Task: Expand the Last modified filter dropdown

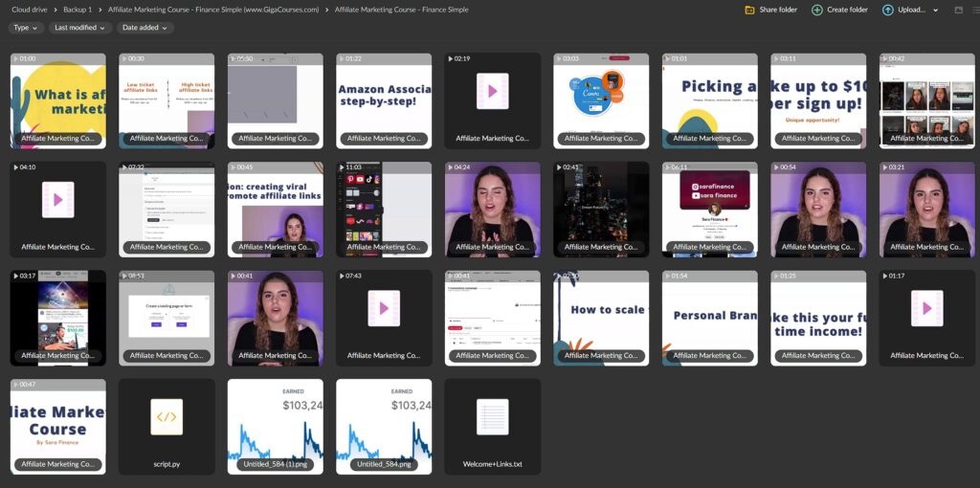Action: pos(79,28)
